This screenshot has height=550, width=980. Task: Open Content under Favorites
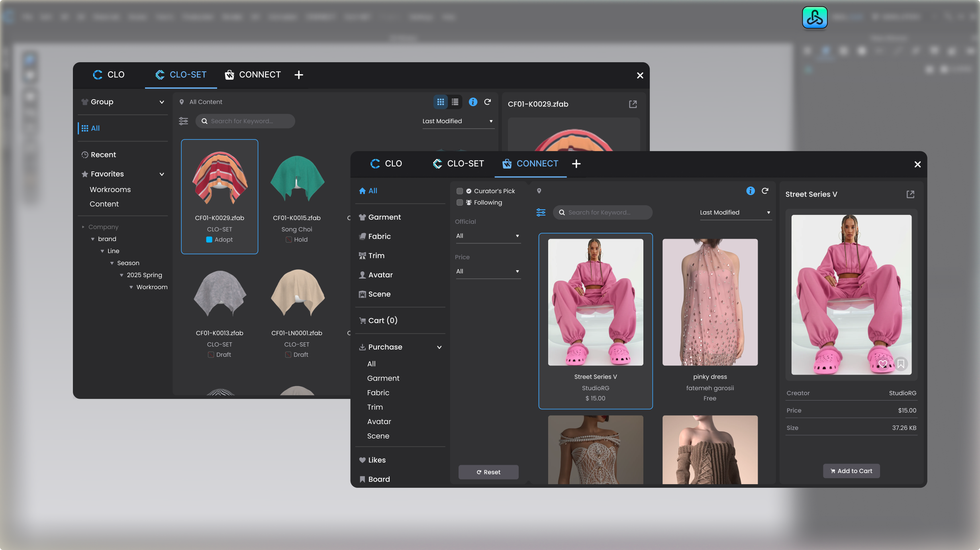click(x=104, y=204)
